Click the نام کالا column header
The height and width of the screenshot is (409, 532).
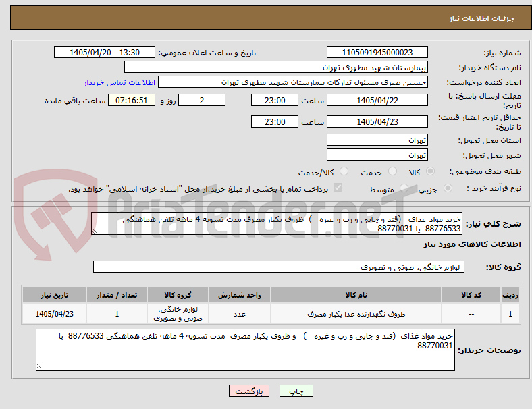pyautogui.click(x=356, y=295)
